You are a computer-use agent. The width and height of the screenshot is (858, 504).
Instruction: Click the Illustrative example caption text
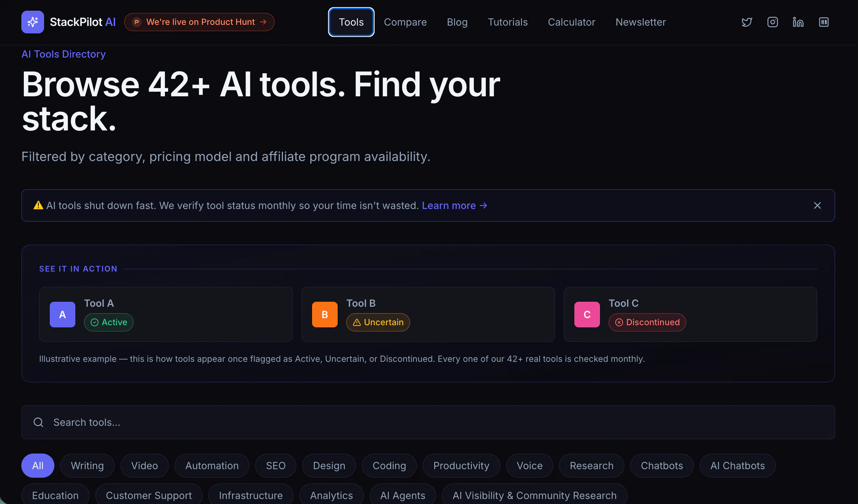coord(342,359)
